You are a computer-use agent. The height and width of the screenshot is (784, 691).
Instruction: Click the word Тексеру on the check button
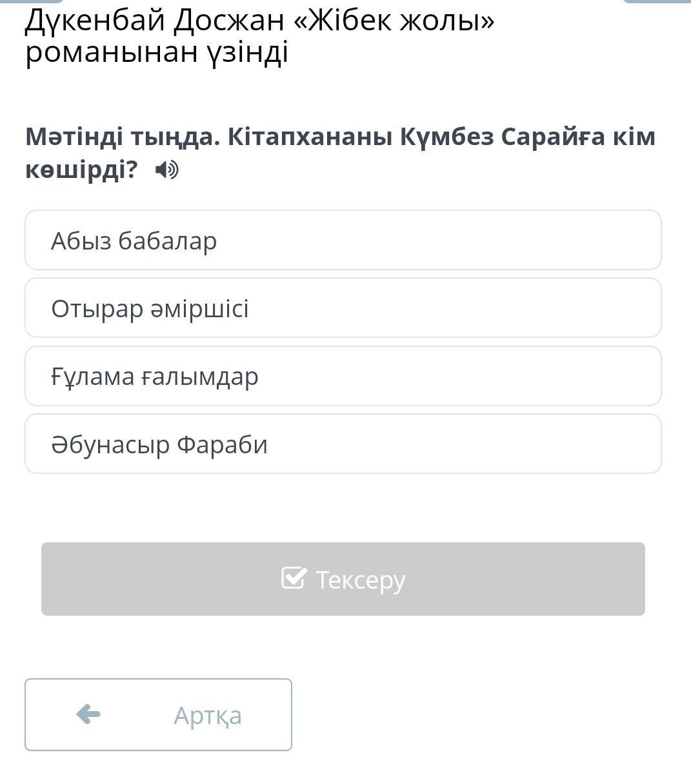click(x=360, y=580)
